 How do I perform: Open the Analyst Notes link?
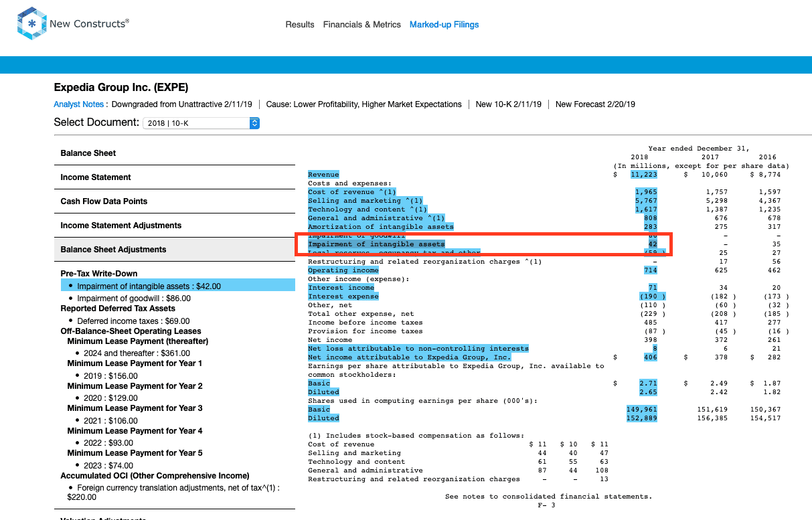tap(79, 104)
